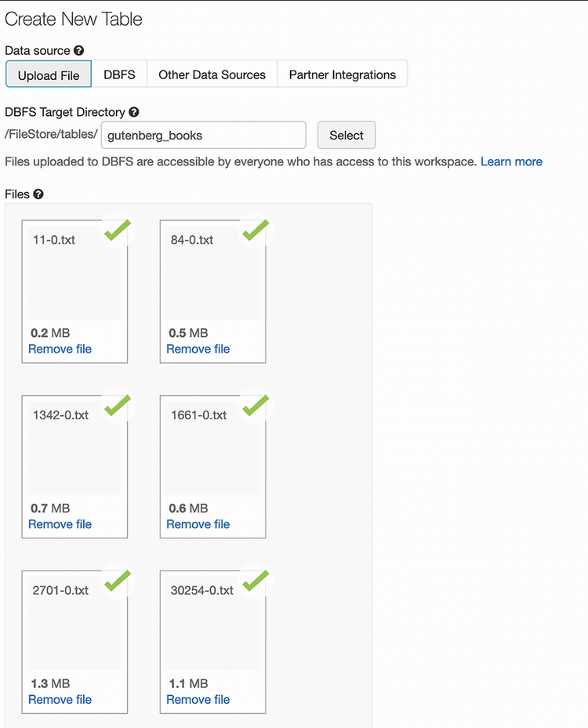Remove file 1661-0.txt
The image size is (588, 728).
[x=198, y=523]
